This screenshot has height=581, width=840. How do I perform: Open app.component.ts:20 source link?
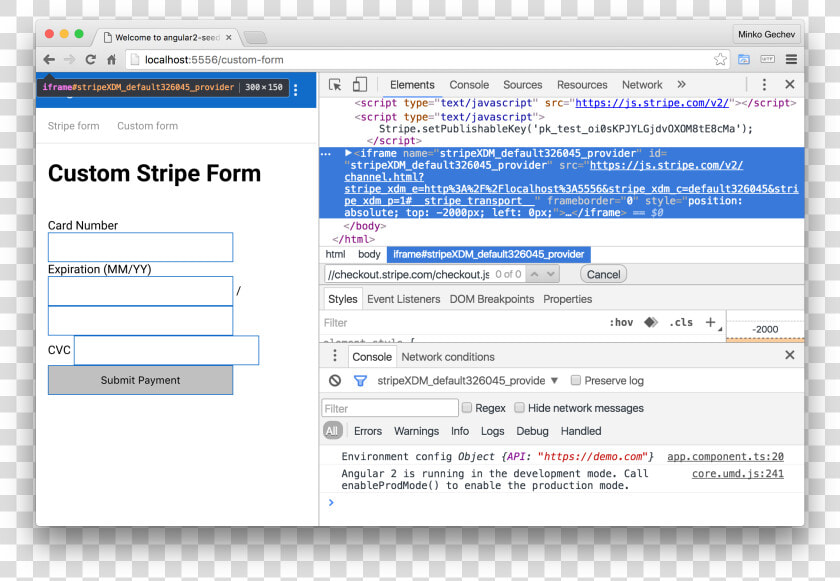(x=725, y=457)
